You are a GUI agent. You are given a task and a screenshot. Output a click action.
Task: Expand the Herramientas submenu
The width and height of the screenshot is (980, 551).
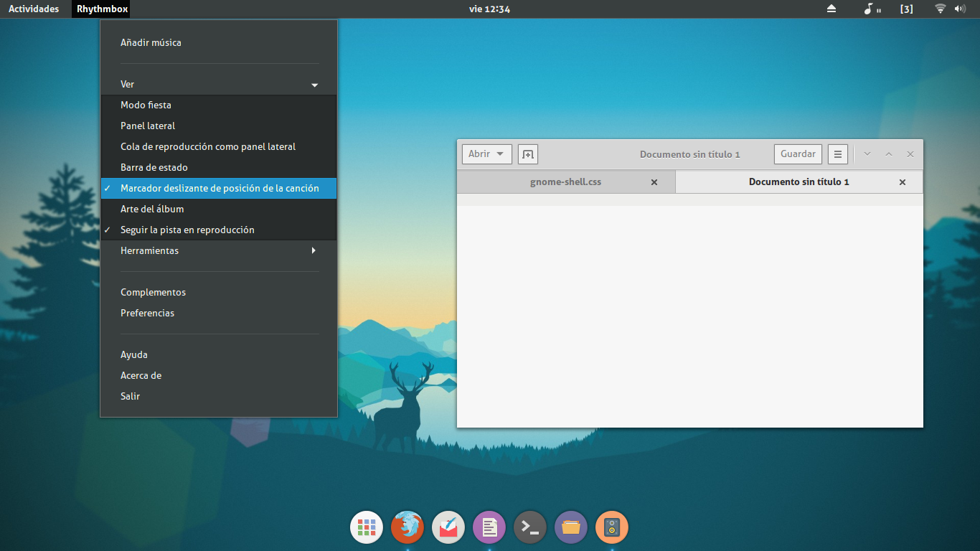(219, 250)
